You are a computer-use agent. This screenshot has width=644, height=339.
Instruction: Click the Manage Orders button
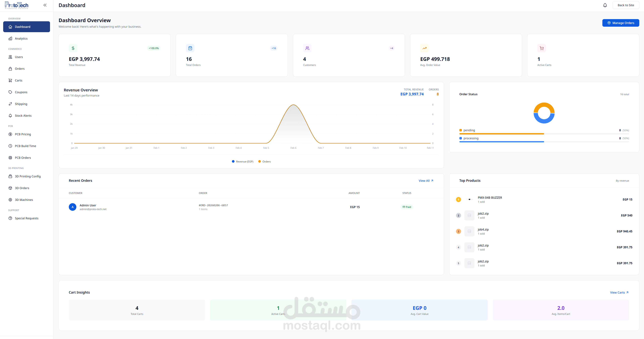coord(621,23)
